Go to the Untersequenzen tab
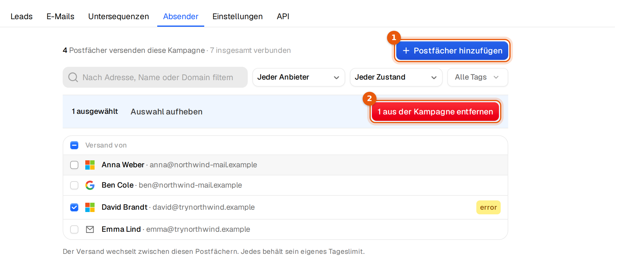The width and height of the screenshot is (644, 273). pyautogui.click(x=119, y=17)
